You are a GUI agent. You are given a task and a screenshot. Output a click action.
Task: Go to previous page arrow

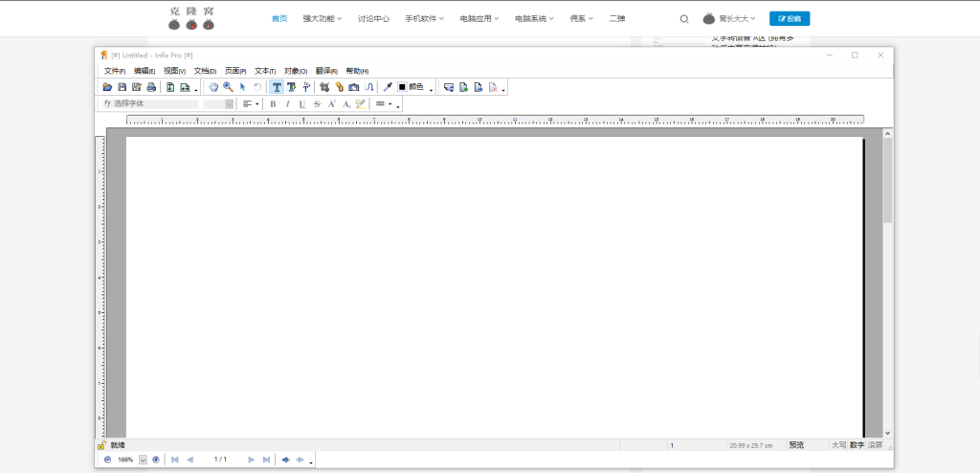[190, 460]
